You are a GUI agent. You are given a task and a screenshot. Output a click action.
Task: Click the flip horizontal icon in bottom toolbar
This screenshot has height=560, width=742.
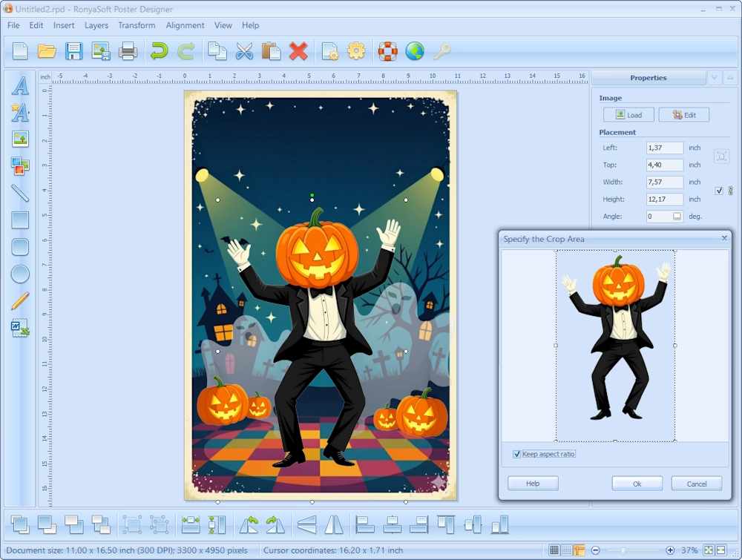point(334,525)
